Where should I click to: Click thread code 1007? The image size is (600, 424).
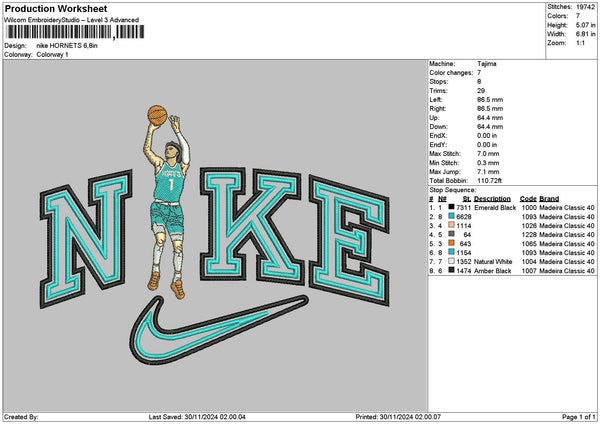pyautogui.click(x=529, y=271)
